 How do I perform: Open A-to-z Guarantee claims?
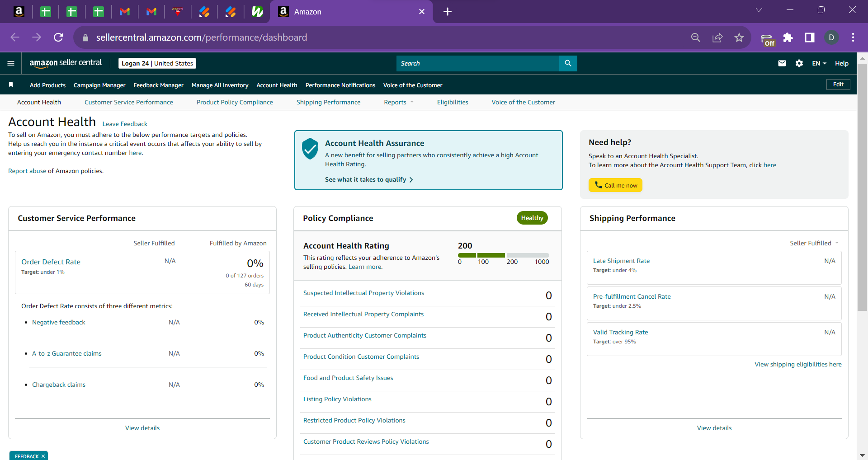coord(67,353)
